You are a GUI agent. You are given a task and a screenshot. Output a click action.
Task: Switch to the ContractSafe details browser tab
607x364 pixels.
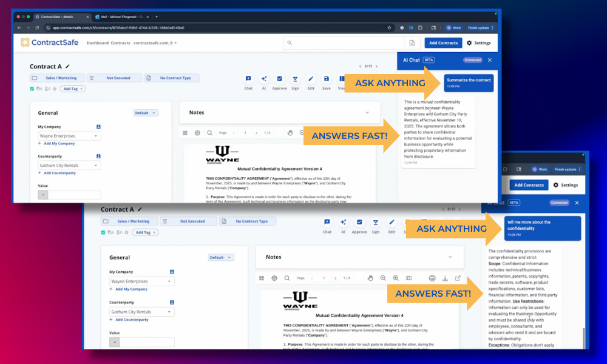(x=62, y=17)
